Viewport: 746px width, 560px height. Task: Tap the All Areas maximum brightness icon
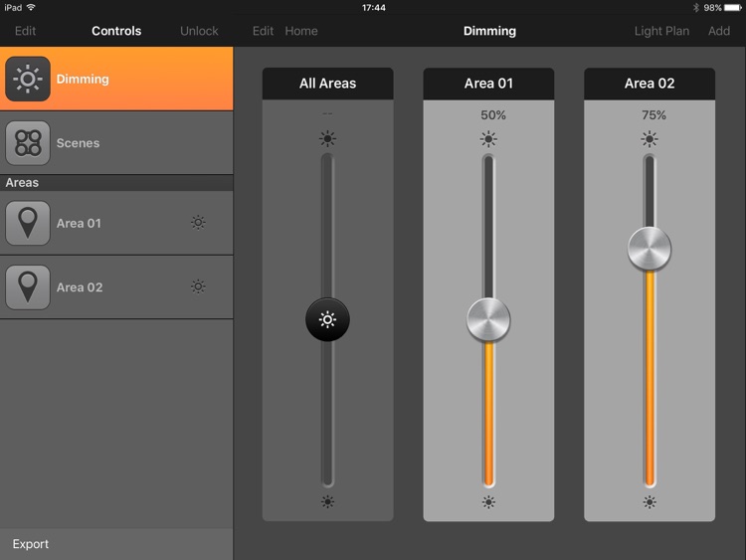click(327, 139)
